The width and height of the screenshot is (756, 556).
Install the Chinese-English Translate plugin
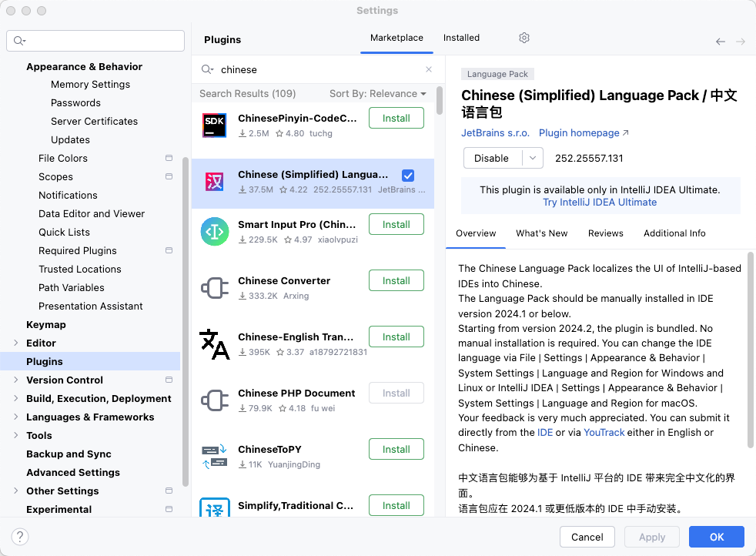click(x=396, y=337)
